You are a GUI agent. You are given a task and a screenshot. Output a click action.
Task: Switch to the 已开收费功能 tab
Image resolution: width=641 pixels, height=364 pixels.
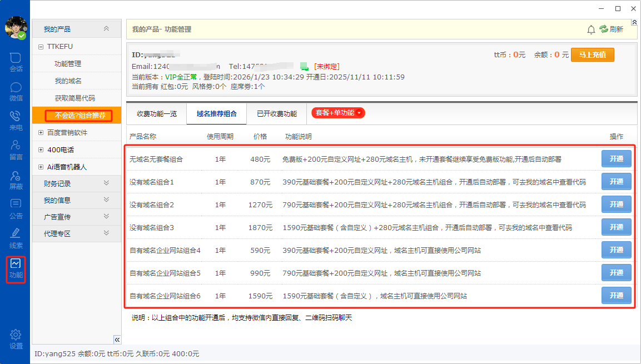tap(276, 114)
